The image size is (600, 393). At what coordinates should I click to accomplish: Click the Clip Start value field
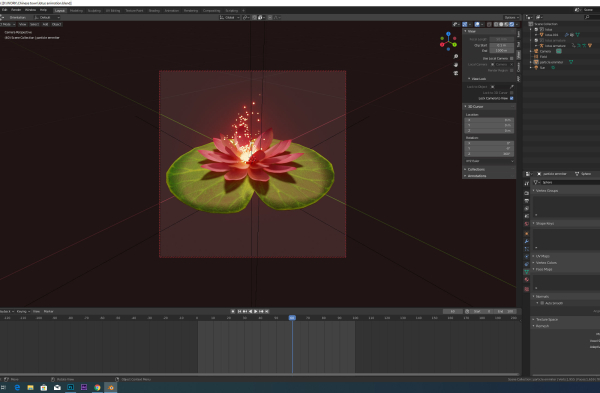502,45
